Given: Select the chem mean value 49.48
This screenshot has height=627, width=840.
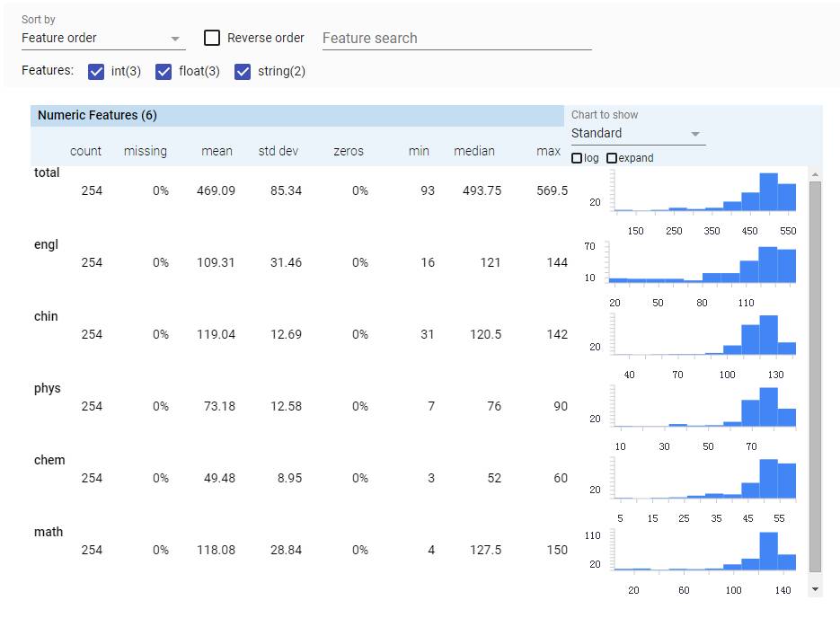Looking at the screenshot, I should coord(219,478).
